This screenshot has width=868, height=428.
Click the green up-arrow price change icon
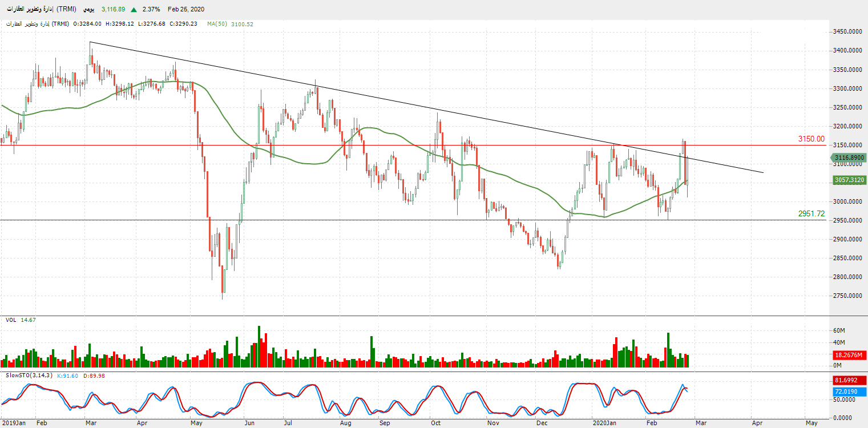tap(134, 10)
